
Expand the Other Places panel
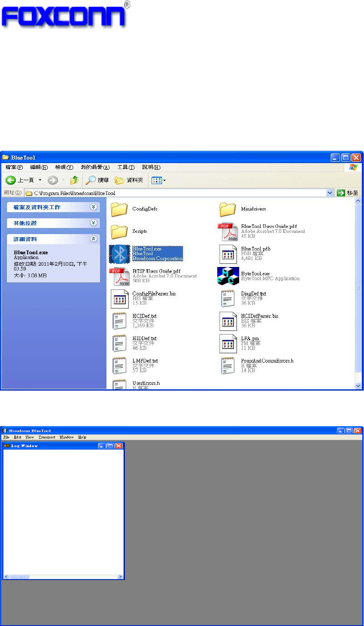[93, 223]
